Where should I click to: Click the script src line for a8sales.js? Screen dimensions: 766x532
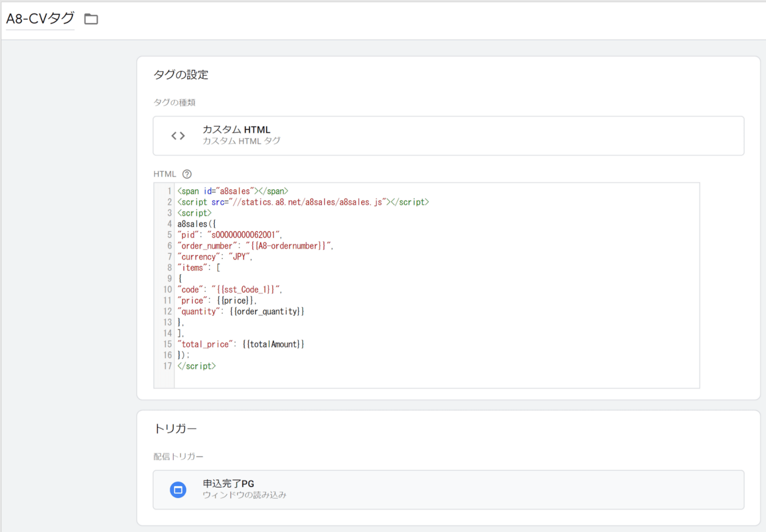[303, 202]
